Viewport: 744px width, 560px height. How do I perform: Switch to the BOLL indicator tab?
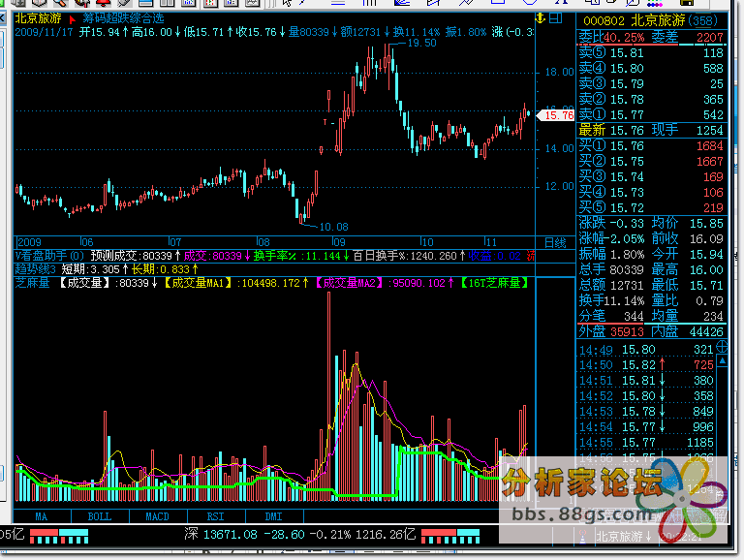(100, 516)
